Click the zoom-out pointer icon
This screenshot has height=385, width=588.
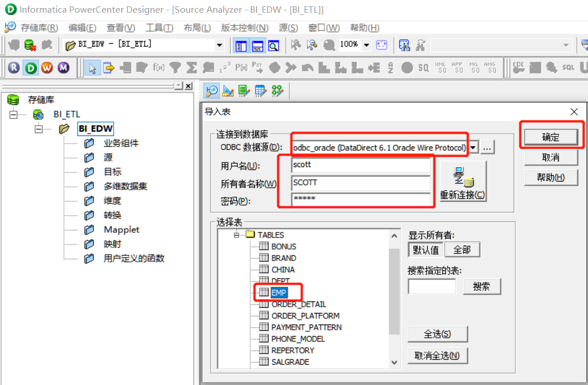[x=312, y=46]
